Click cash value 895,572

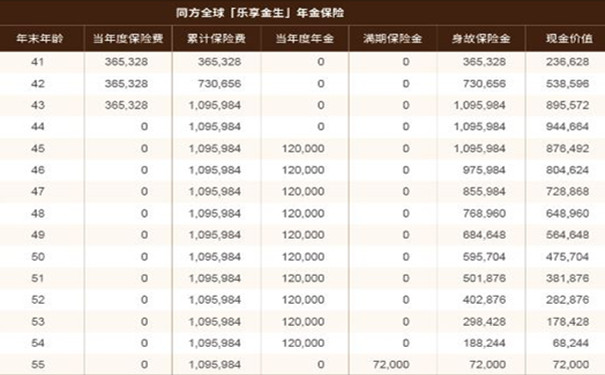click(x=568, y=105)
